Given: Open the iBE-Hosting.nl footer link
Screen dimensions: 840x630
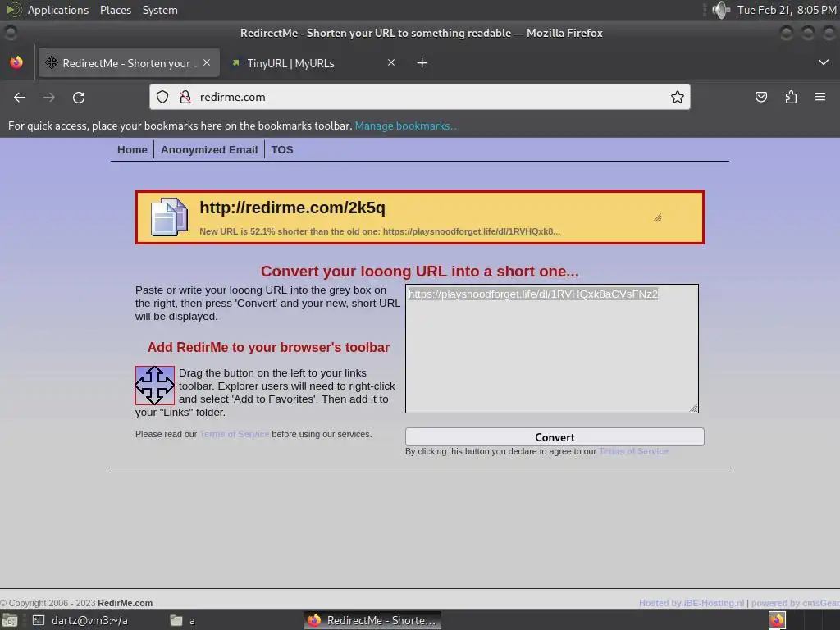Looking at the screenshot, I should [x=692, y=603].
